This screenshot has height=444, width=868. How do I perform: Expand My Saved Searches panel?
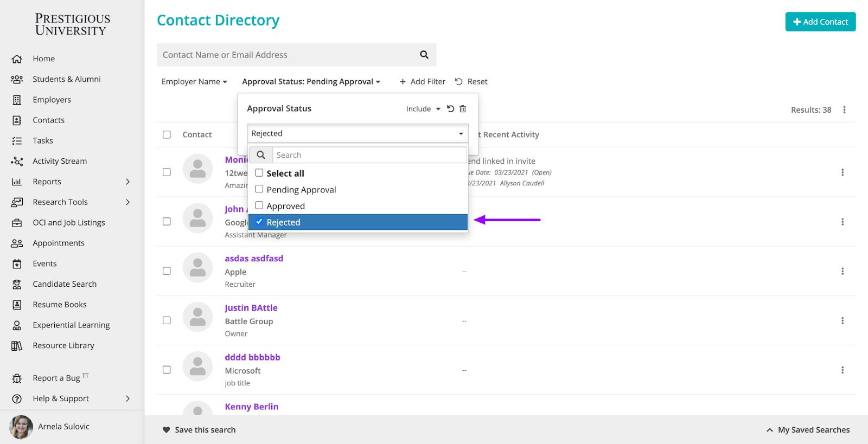click(x=808, y=430)
